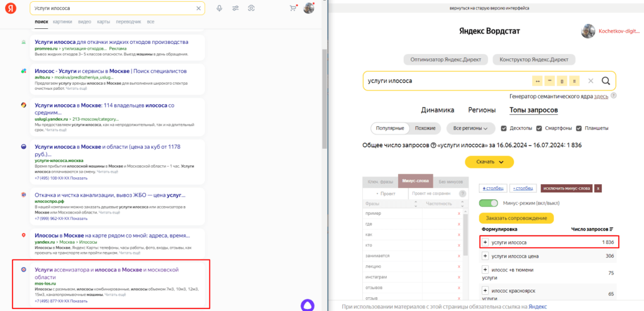Run Wordstat search with magnifier icon
This screenshot has height=311, width=644.
point(606,81)
